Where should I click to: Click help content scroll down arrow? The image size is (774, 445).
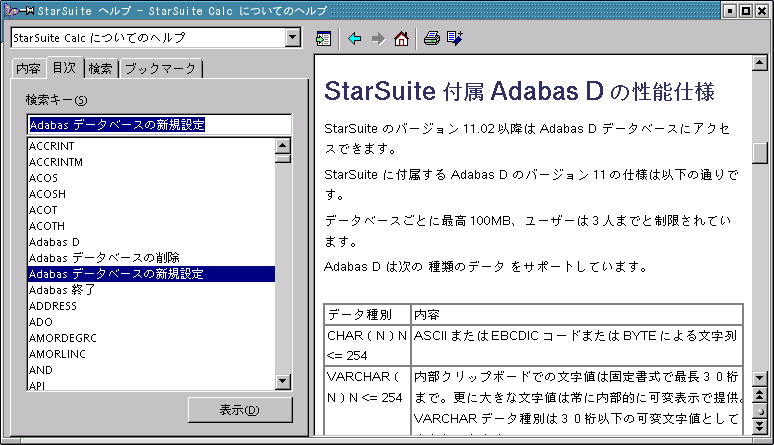(x=759, y=379)
